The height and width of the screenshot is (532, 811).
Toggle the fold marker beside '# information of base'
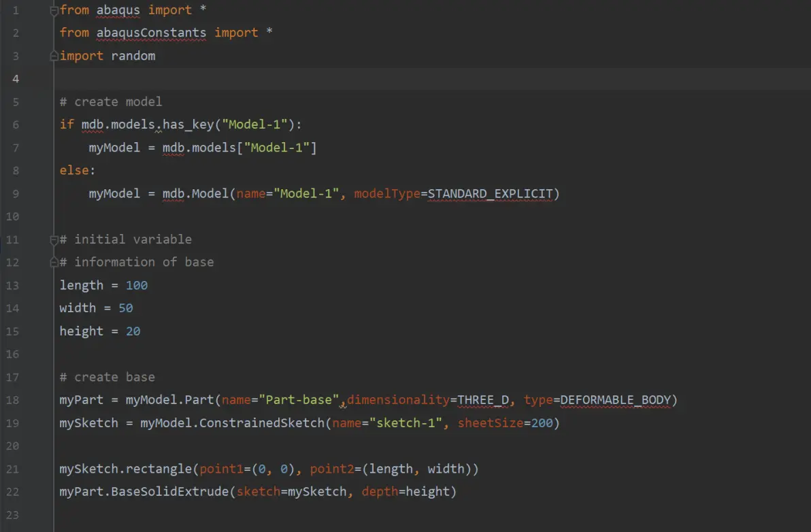(x=54, y=262)
